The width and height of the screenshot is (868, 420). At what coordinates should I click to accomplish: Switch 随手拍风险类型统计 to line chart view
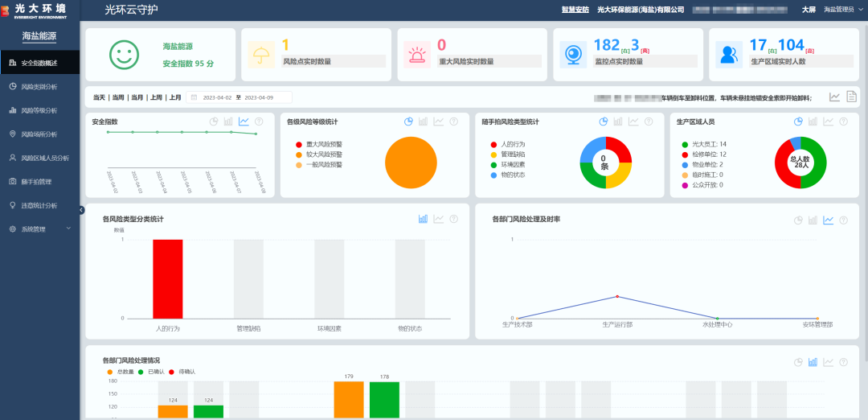633,121
